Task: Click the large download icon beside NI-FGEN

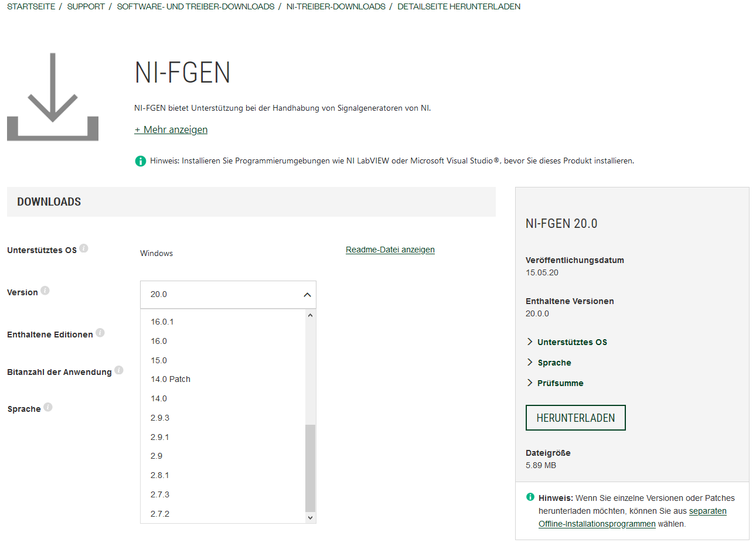Action: pyautogui.click(x=53, y=97)
